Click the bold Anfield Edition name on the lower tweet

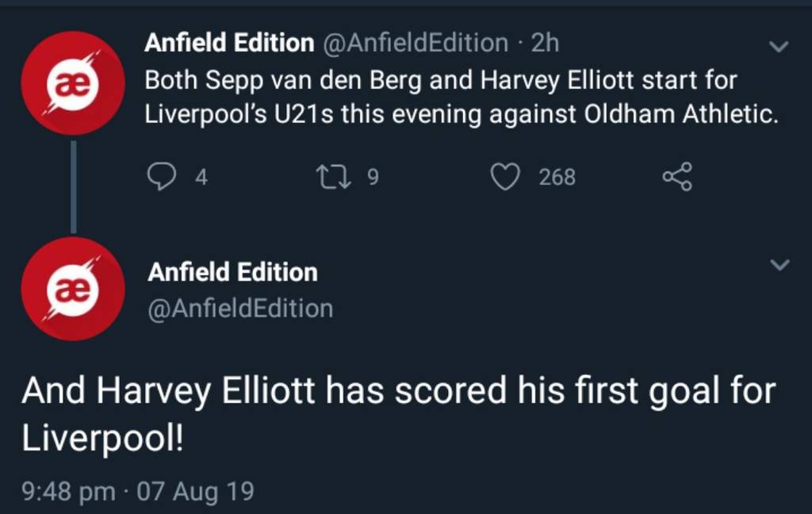[x=232, y=272]
